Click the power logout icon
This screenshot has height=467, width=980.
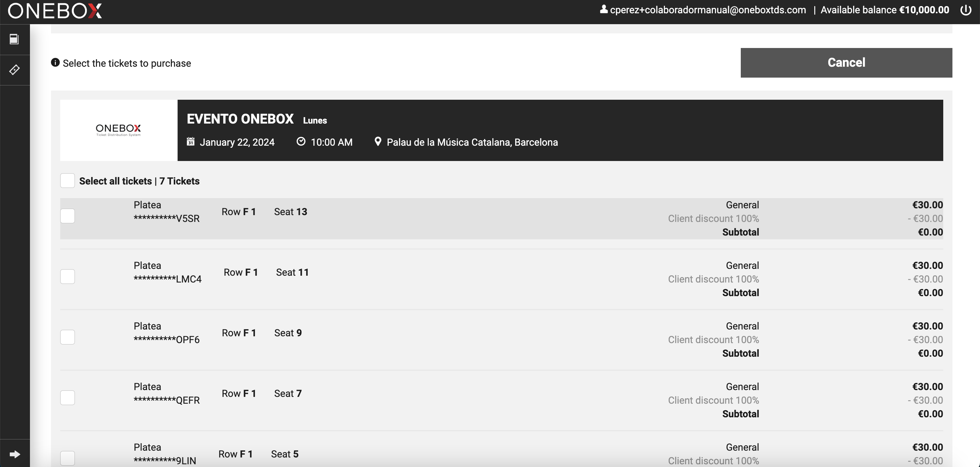coord(966,10)
